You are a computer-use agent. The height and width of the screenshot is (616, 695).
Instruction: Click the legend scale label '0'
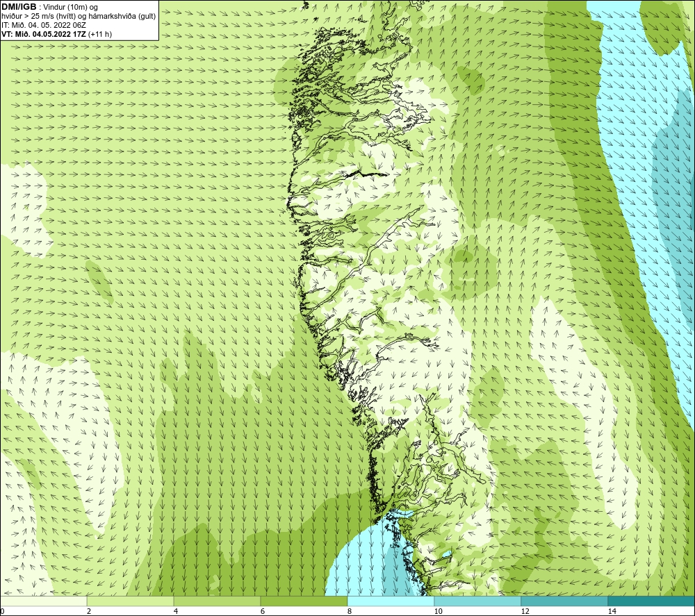pos(2,611)
